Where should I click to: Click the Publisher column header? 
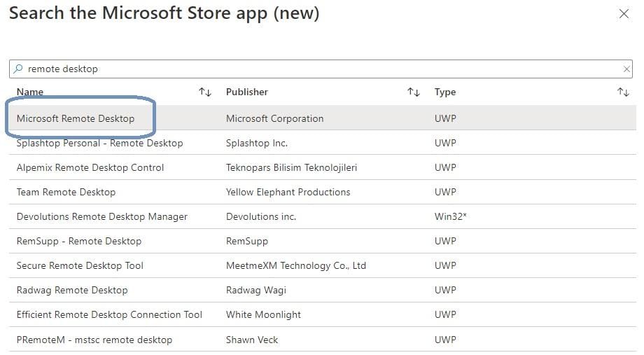coord(247,92)
